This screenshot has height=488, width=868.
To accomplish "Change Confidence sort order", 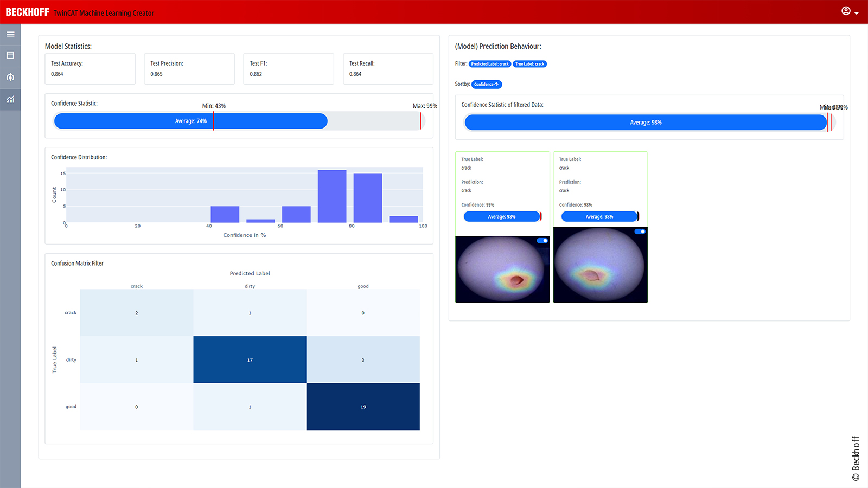I will 486,85.
